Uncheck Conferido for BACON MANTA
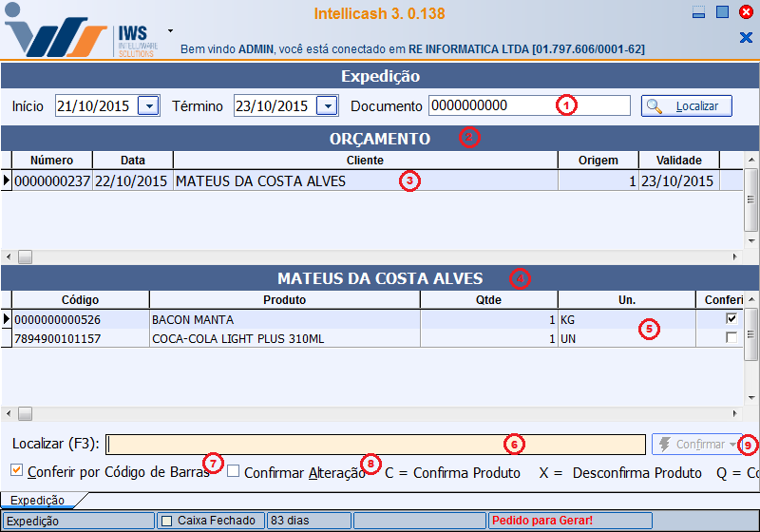 tap(731, 319)
